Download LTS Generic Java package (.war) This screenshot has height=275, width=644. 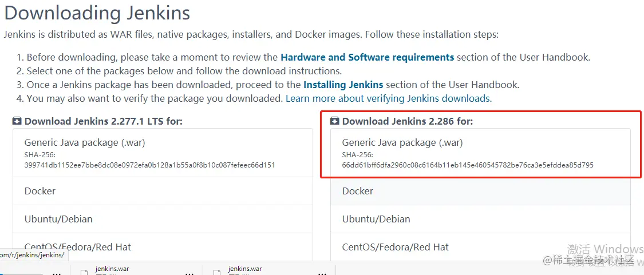[x=84, y=142]
